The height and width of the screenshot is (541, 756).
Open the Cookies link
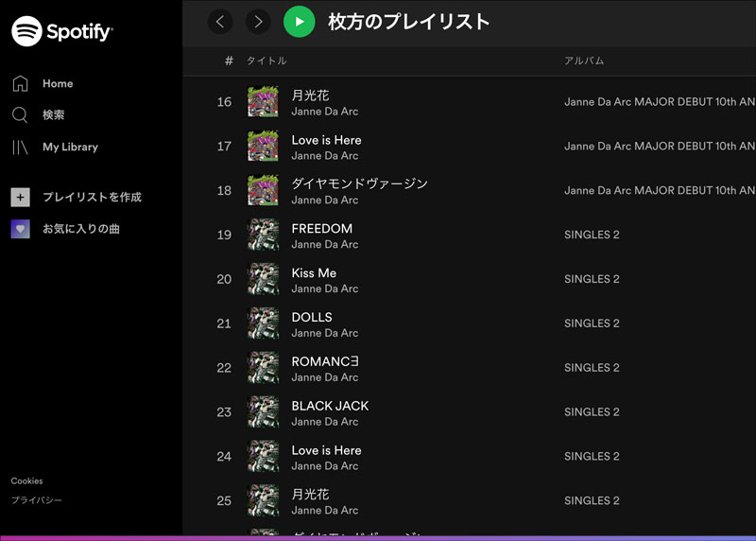click(x=26, y=480)
